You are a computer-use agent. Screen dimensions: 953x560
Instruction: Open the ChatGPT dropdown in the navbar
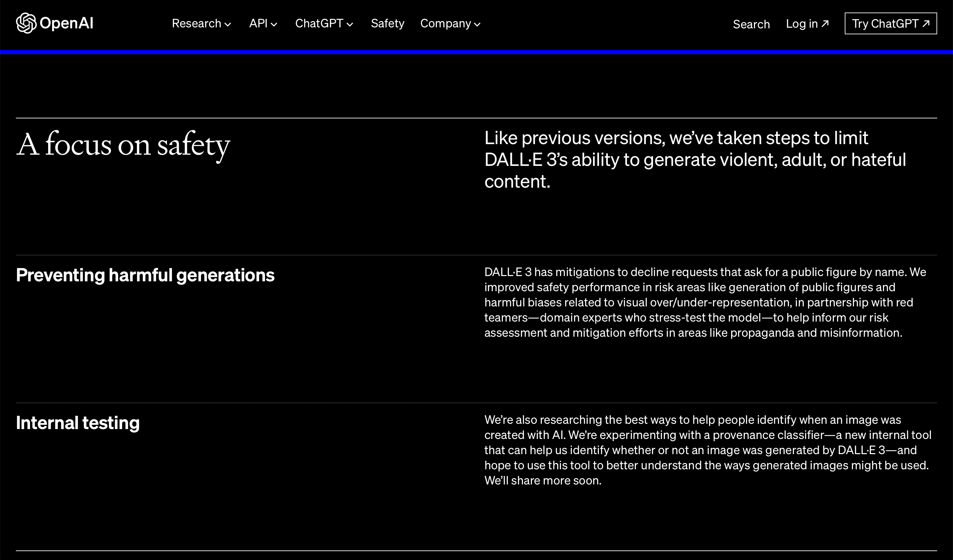pos(324,23)
